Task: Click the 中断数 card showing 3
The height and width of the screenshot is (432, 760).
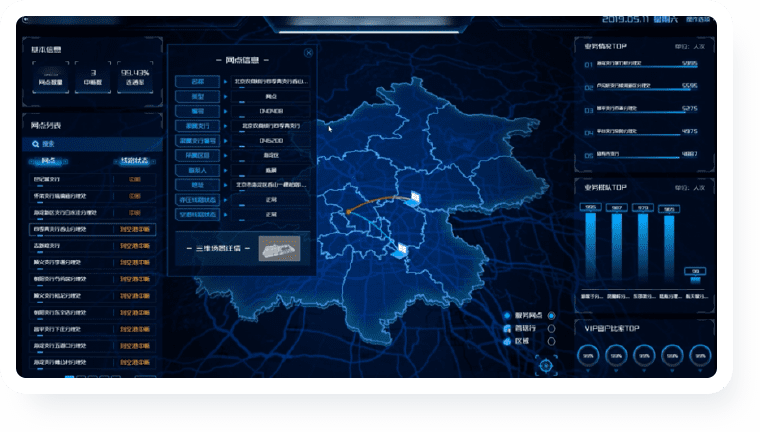Action: pos(93,78)
